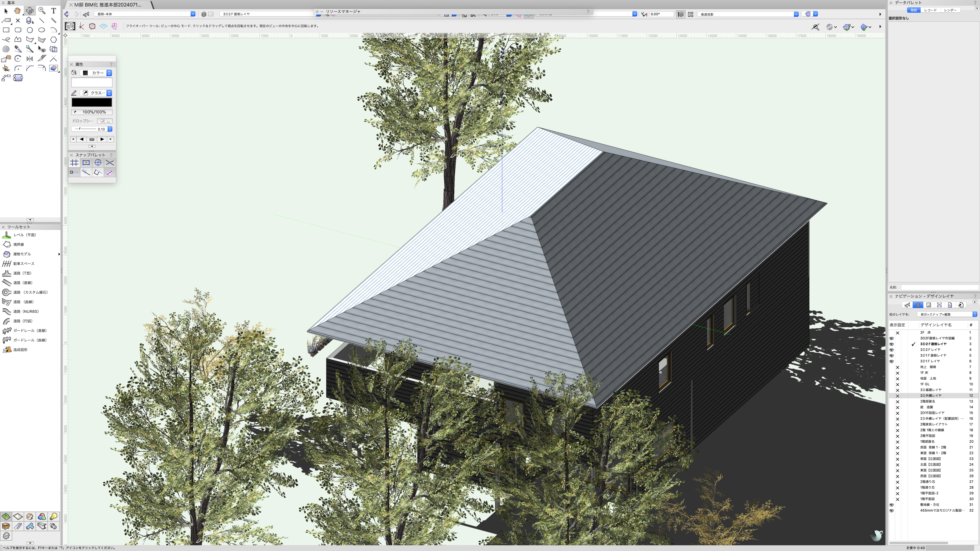Click the black pen color swatch
The image size is (980, 551).
92,102
